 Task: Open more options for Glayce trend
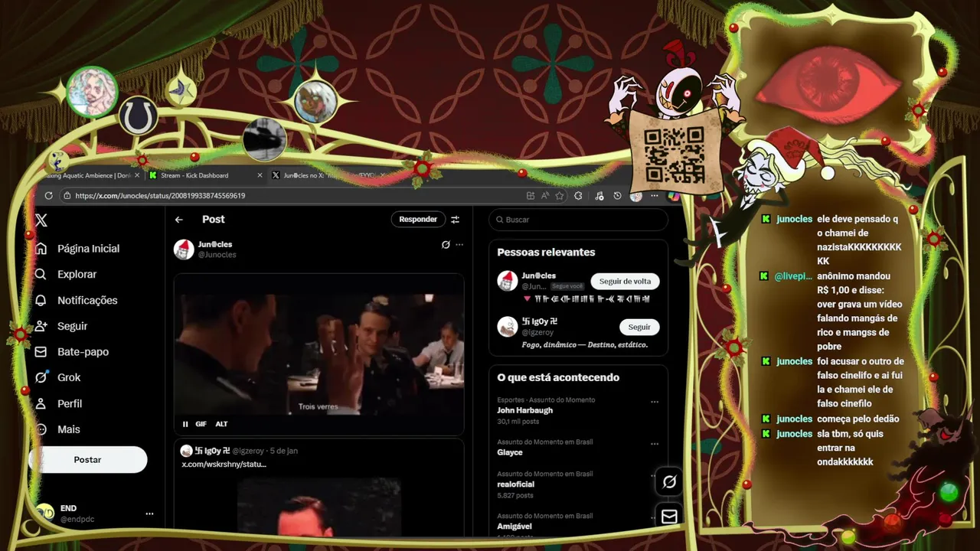655,444
